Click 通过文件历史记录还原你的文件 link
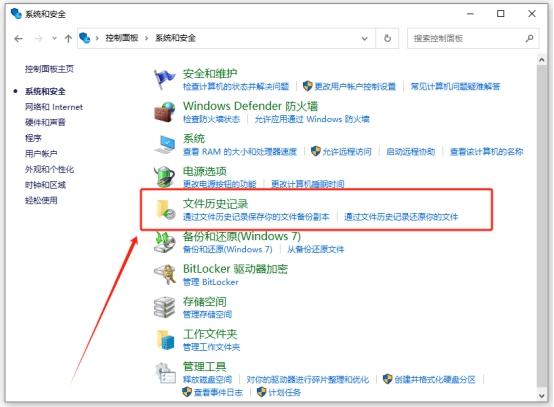 coord(401,217)
